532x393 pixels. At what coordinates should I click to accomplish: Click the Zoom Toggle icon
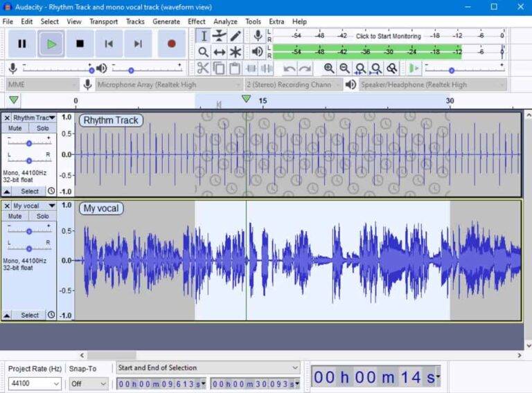click(x=392, y=68)
